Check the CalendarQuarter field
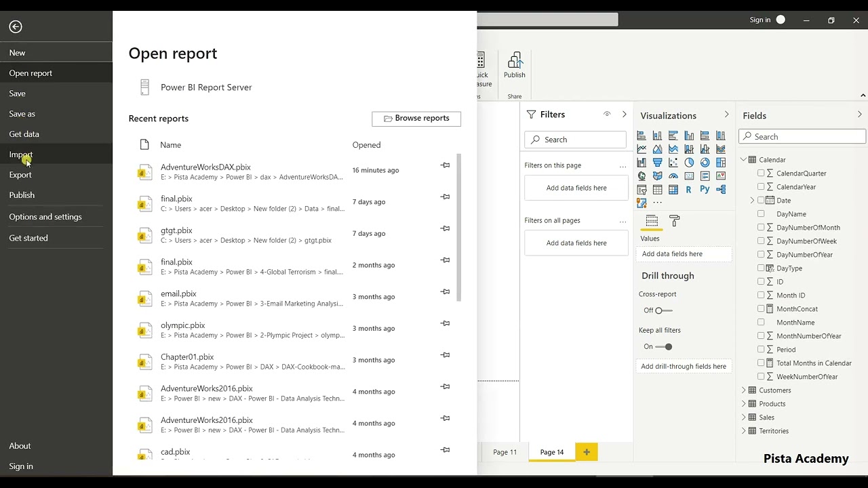The height and width of the screenshot is (488, 868). point(761,173)
